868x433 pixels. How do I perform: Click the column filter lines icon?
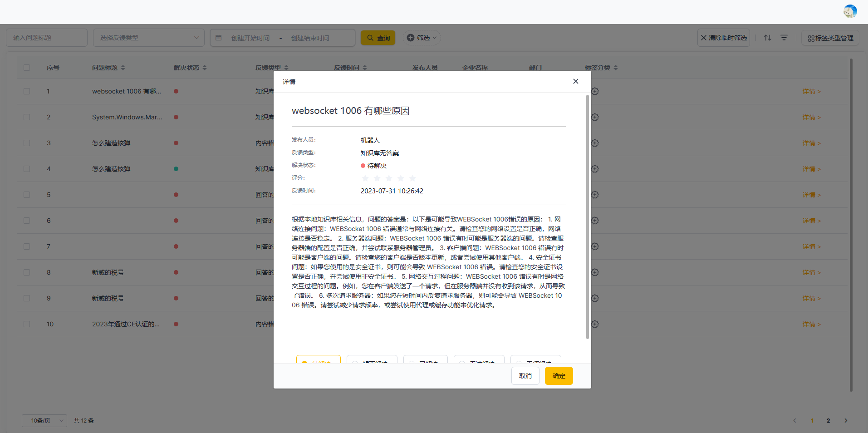(784, 38)
